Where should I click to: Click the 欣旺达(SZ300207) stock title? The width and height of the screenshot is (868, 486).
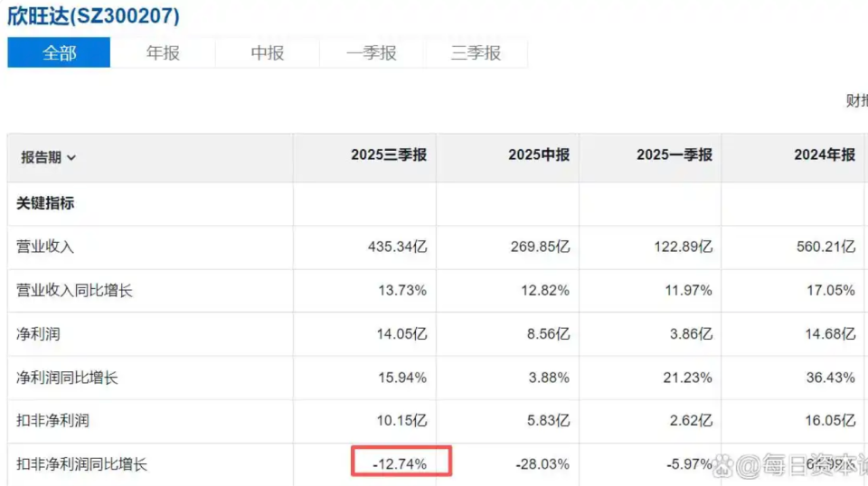tap(93, 15)
